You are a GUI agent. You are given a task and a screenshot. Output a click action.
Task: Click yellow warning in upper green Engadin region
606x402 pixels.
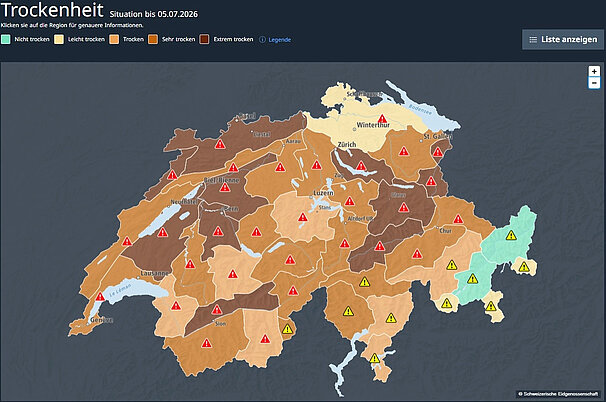pyautogui.click(x=511, y=235)
